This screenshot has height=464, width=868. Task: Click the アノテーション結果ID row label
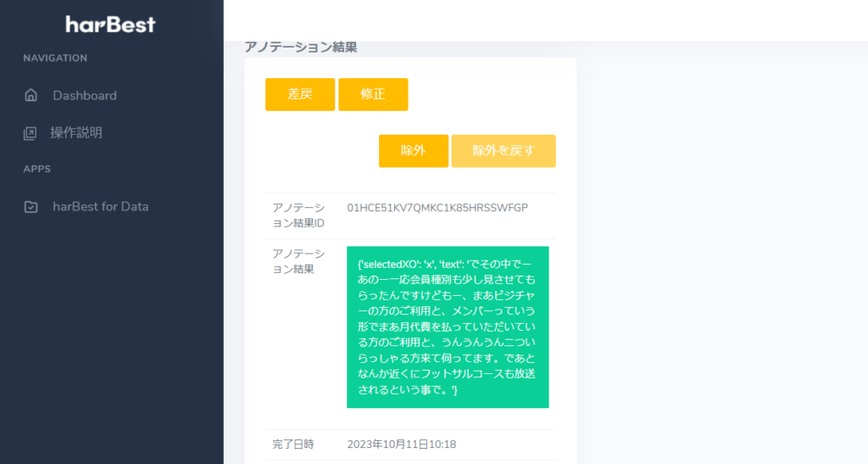[298, 215]
